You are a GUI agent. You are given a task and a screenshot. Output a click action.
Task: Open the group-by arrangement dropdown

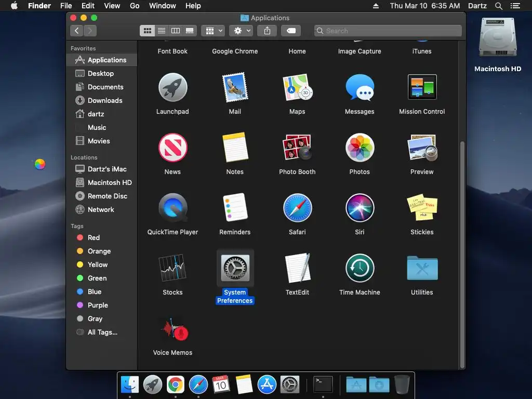(x=213, y=31)
